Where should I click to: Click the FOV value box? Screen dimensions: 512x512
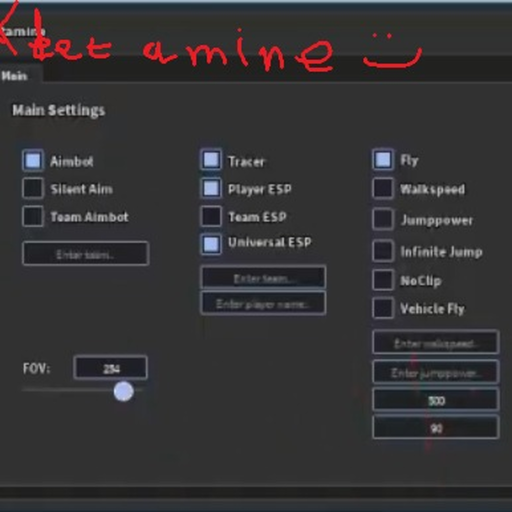(111, 368)
